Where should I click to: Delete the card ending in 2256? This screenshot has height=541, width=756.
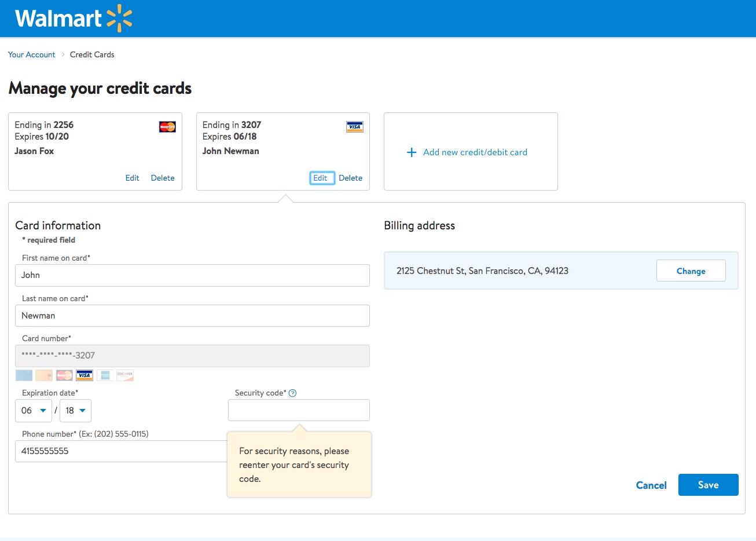click(x=163, y=178)
